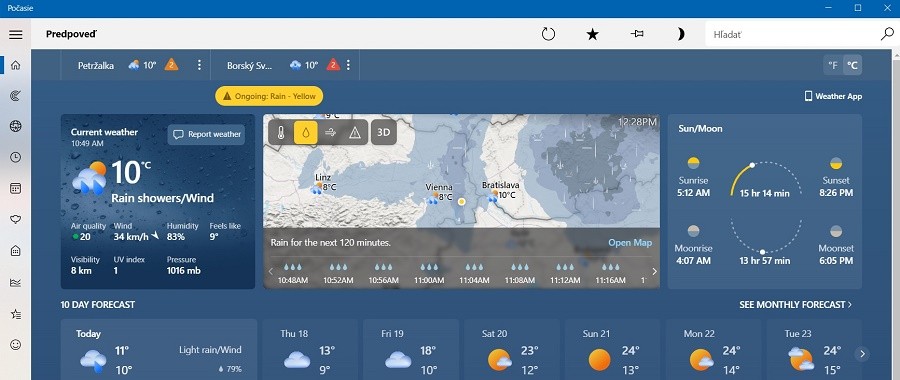Open the Maps globe icon in the sidebar
The image size is (900, 380).
15,127
